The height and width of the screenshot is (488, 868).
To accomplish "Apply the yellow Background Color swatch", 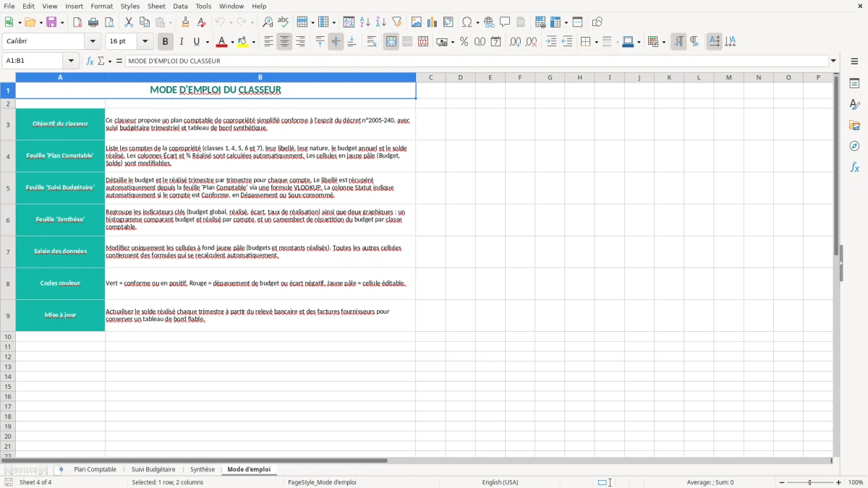I will pyautogui.click(x=242, y=42).
